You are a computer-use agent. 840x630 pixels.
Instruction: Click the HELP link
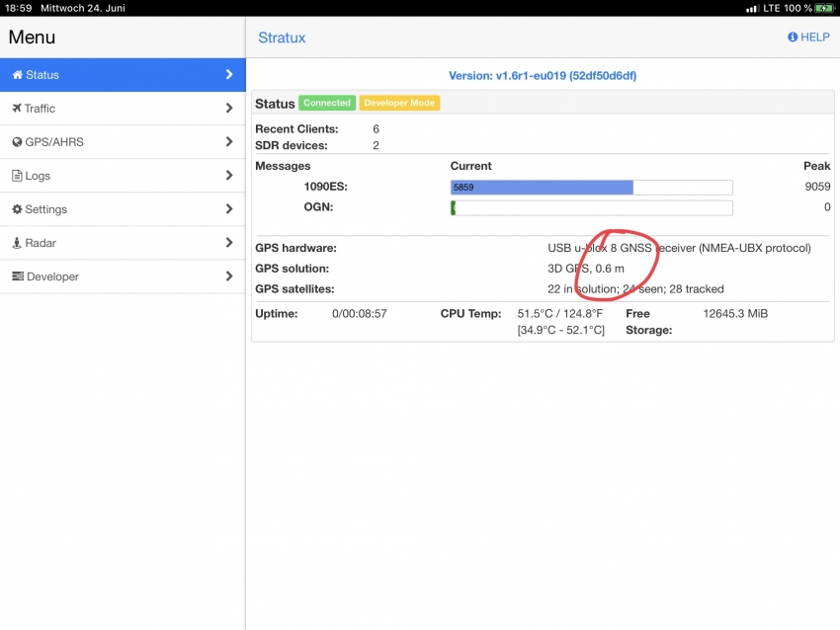(x=808, y=37)
